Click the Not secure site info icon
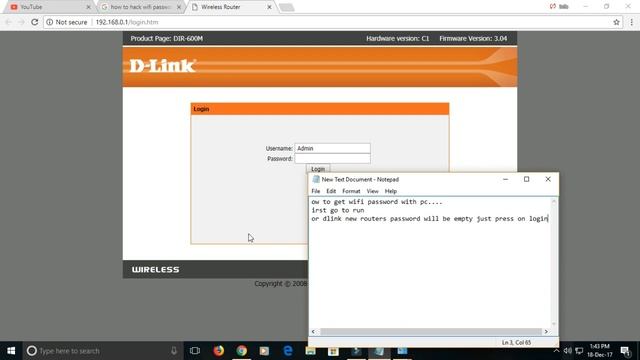Viewport: 640px width, 360px height. click(49, 22)
